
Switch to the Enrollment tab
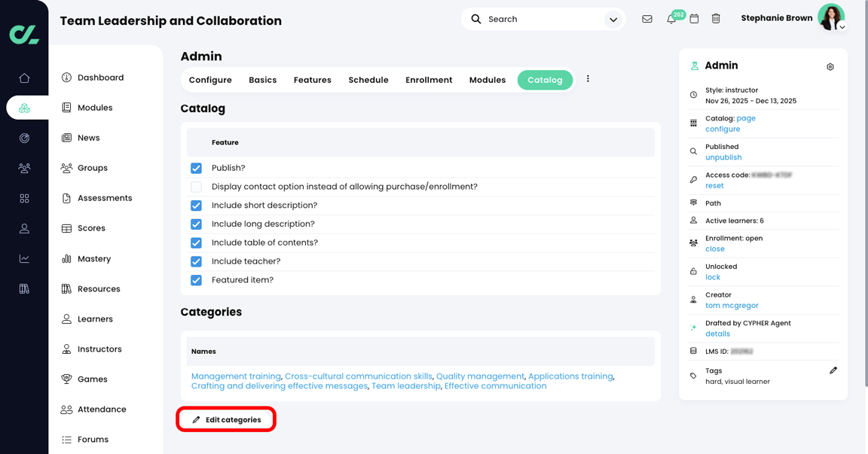[x=429, y=79]
